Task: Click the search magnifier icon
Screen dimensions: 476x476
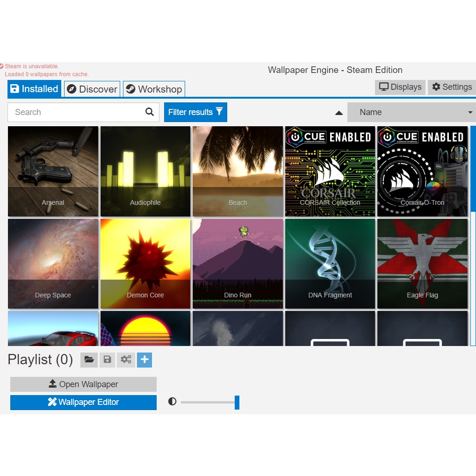Action: coord(149,112)
